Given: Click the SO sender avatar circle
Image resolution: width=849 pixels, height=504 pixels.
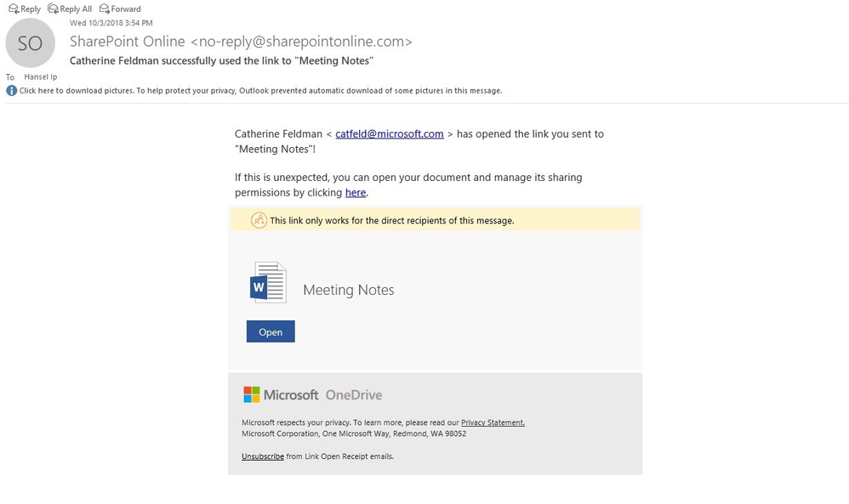Looking at the screenshot, I should click(x=31, y=42).
